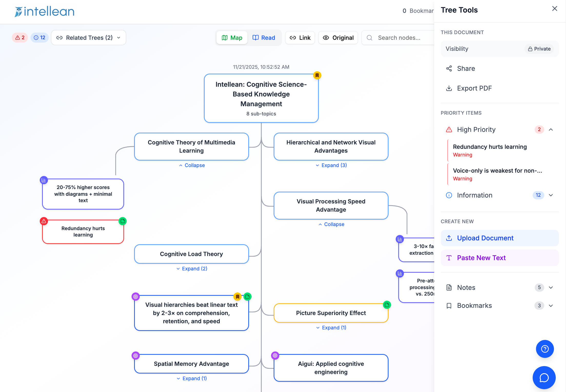Select the 20-75% higher scores node
The width and height of the screenshot is (566, 392).
pos(83,194)
